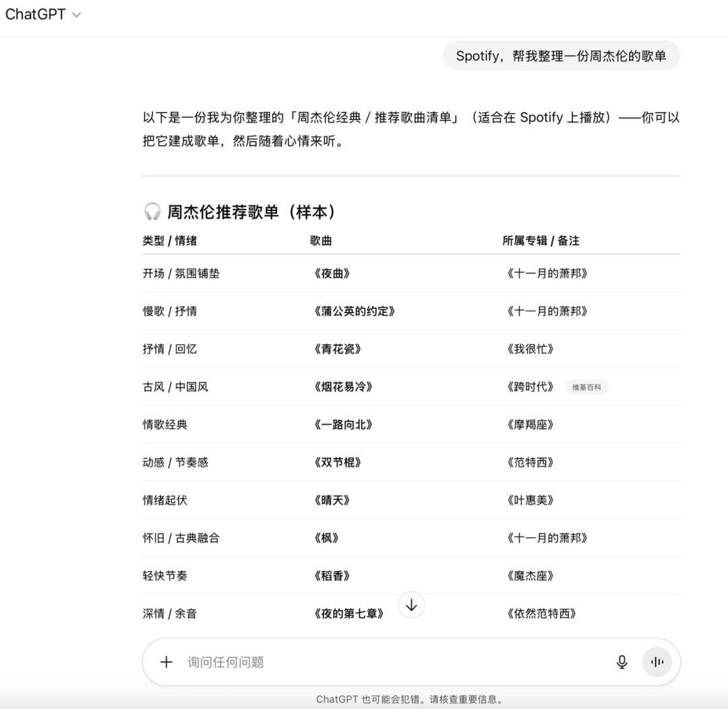Viewport: 728px width, 709px height.
Task: Click the plus attachment icon
Action: coord(166,662)
